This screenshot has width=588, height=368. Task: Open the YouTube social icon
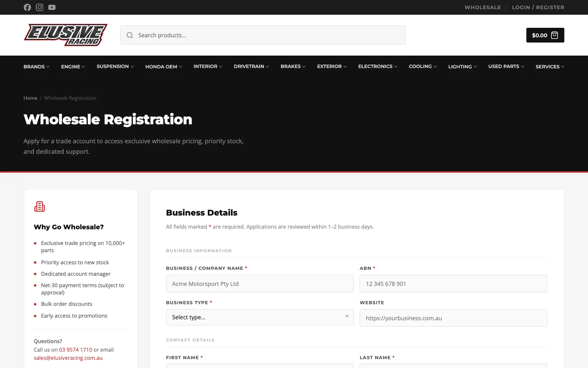click(52, 7)
